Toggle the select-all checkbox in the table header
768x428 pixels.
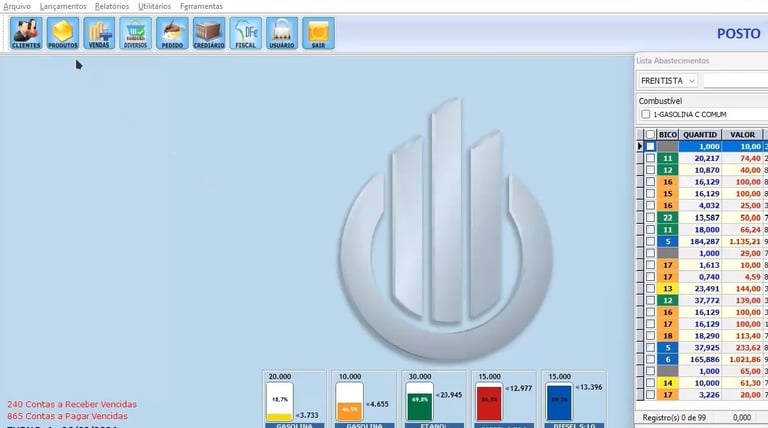tap(650, 134)
